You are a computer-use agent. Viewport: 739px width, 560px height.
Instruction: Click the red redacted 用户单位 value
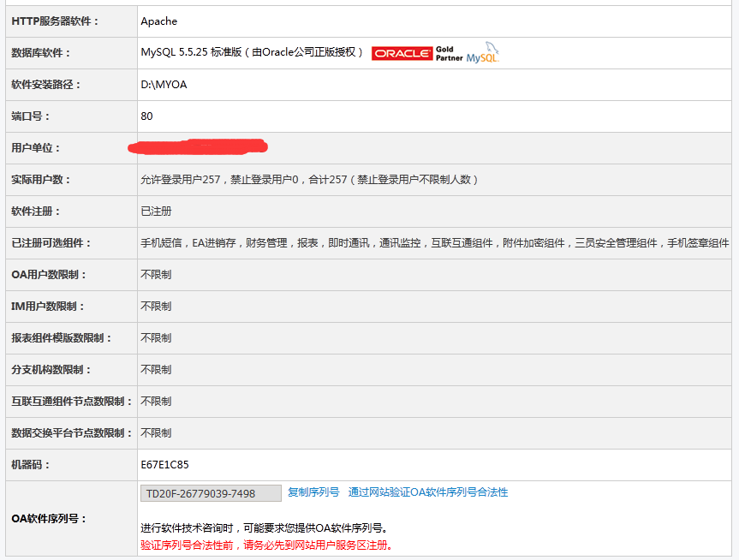tap(199, 147)
